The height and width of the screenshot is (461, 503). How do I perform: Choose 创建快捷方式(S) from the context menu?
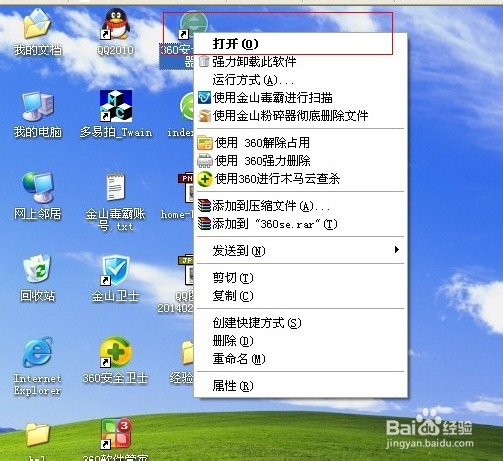pos(300,323)
